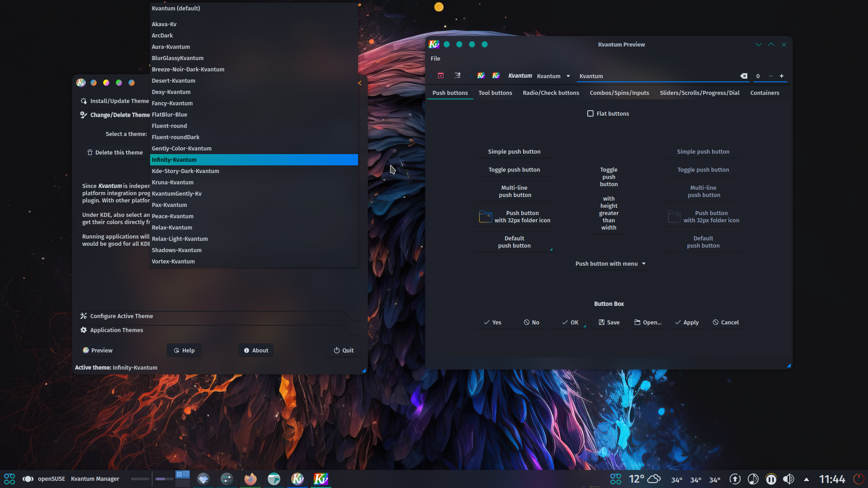This screenshot has height=488, width=868.
Task: Click the Inkscape icon in the taskbar
Action: point(203,479)
